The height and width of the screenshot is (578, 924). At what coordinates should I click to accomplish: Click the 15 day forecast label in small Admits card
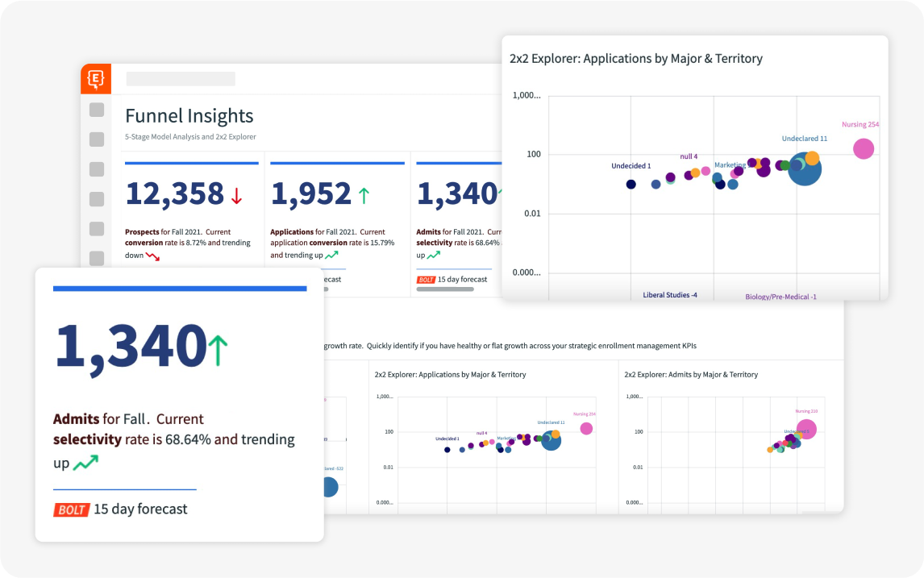(x=463, y=279)
